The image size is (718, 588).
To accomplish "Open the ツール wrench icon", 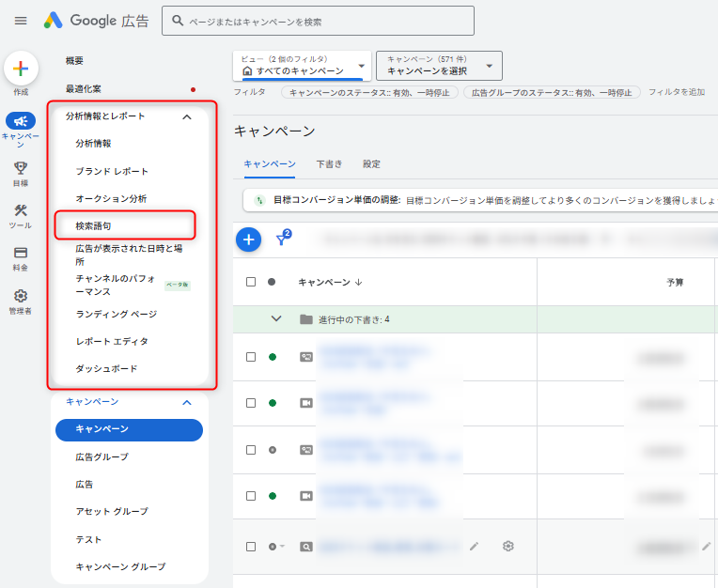I will tap(21, 211).
